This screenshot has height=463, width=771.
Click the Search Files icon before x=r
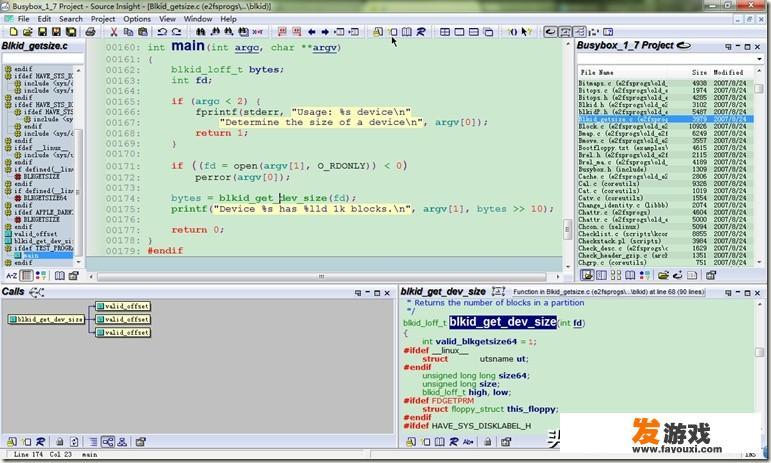pos(243,32)
